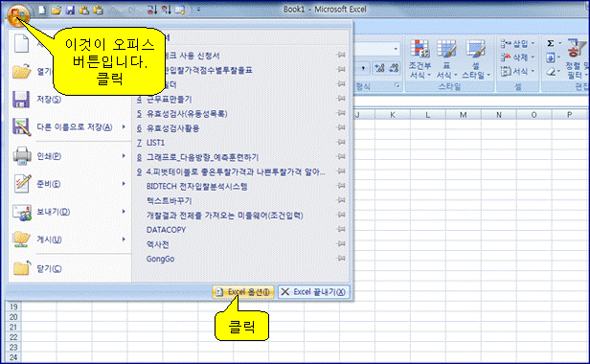The height and width of the screenshot is (364, 590).
Task: Open recent file DATACOPY
Action: click(166, 230)
